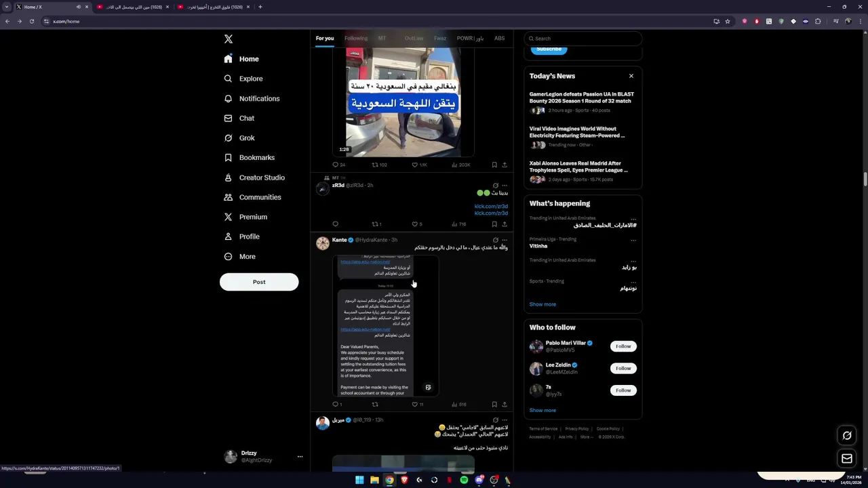The height and width of the screenshot is (488, 868).
Task: Play the 1:28 video thumbnail
Action: 403,102
